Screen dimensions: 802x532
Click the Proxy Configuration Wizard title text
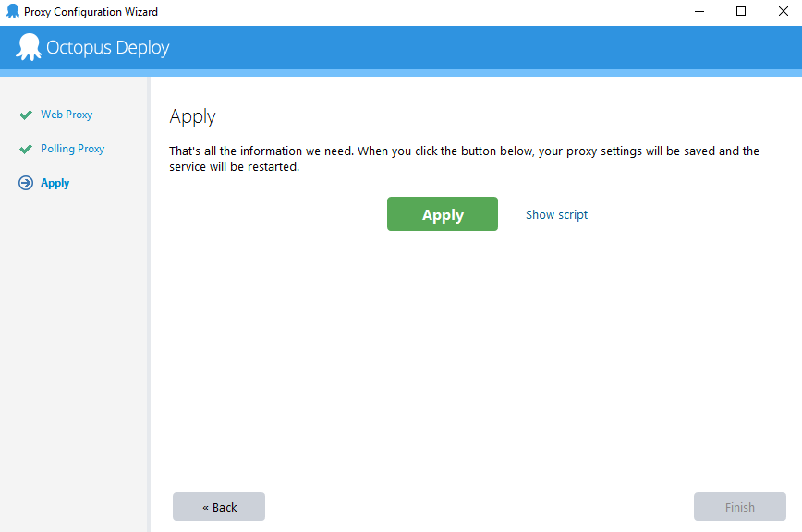coord(91,12)
